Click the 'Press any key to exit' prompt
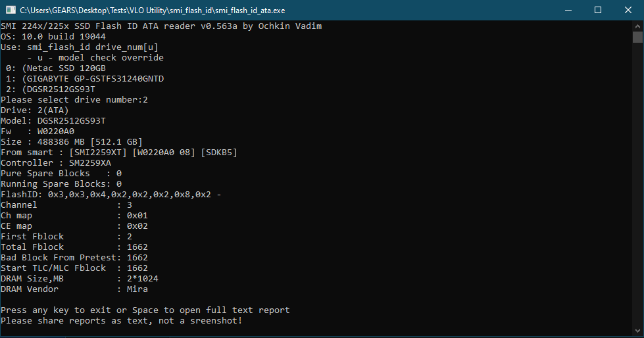 (x=145, y=310)
